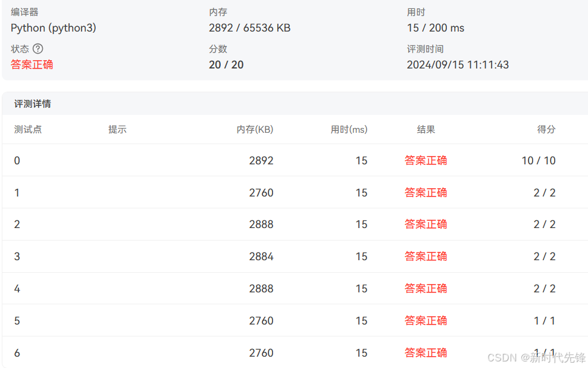Click the memory usage 2892 / 65536 KB
Screen dimensions: 588x368
(249, 27)
